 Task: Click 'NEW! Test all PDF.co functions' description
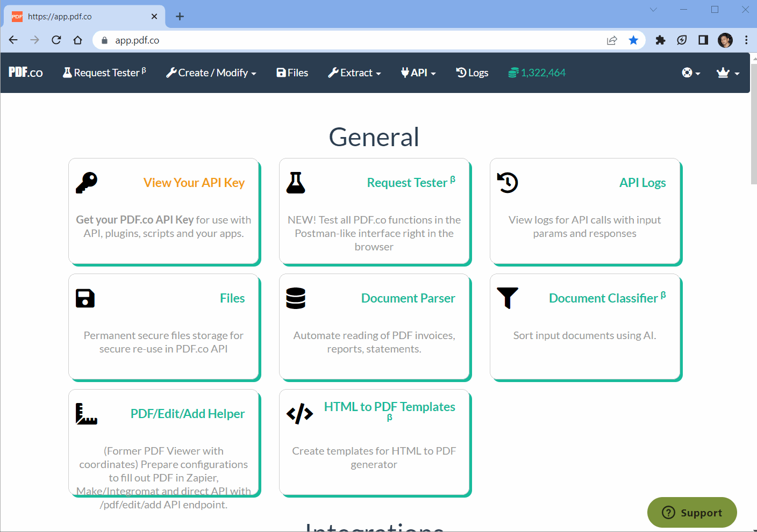(x=374, y=233)
